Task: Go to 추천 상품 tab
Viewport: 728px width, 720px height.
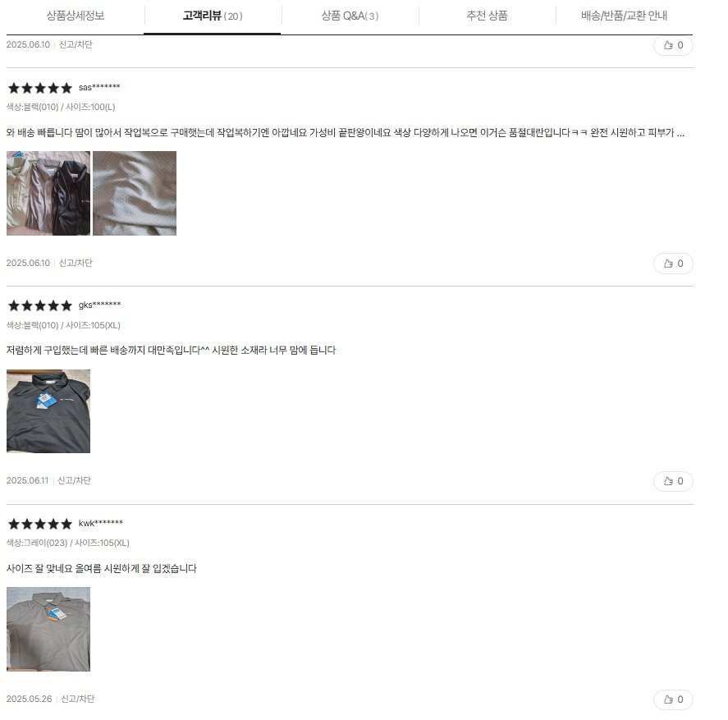Action: coord(487,16)
